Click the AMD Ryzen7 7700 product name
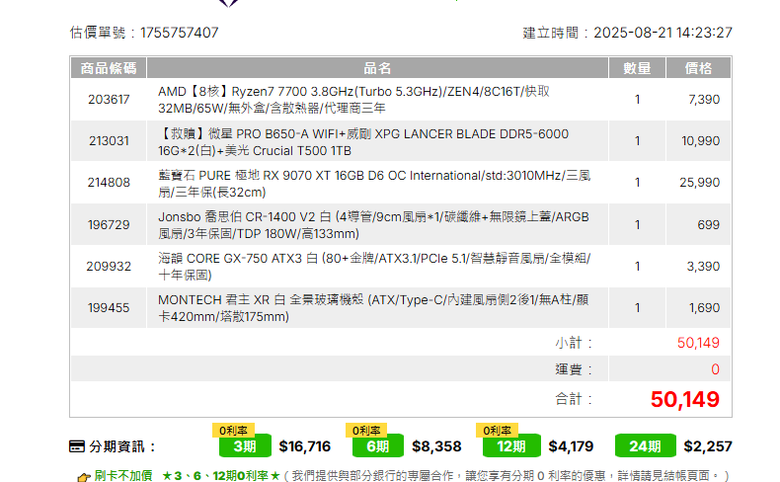The height and width of the screenshot is (482, 780). pos(354,99)
